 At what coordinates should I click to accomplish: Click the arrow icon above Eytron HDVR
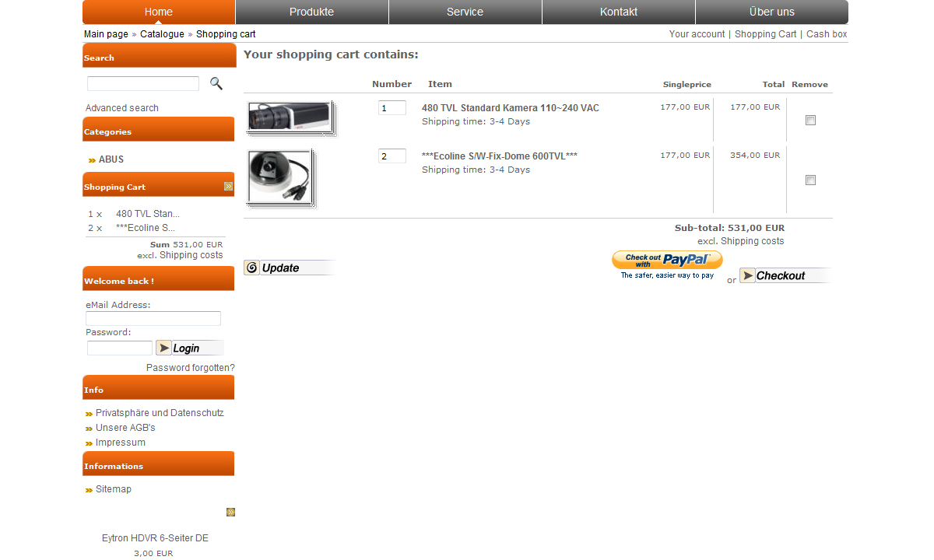[230, 512]
